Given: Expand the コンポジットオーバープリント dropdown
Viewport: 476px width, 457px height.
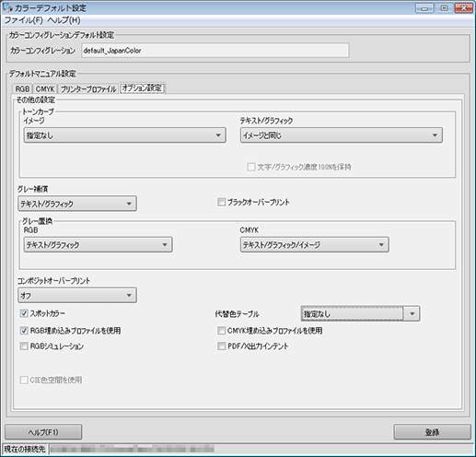Looking at the screenshot, I should 77,295.
